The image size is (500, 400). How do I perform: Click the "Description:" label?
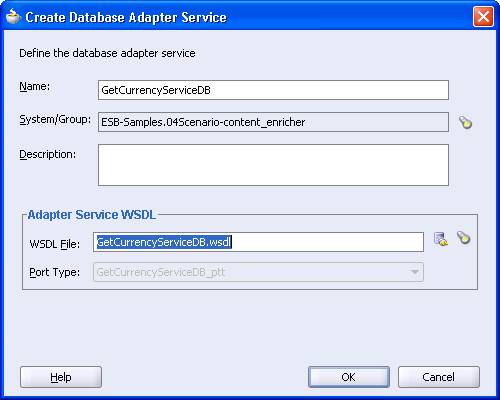click(x=48, y=154)
